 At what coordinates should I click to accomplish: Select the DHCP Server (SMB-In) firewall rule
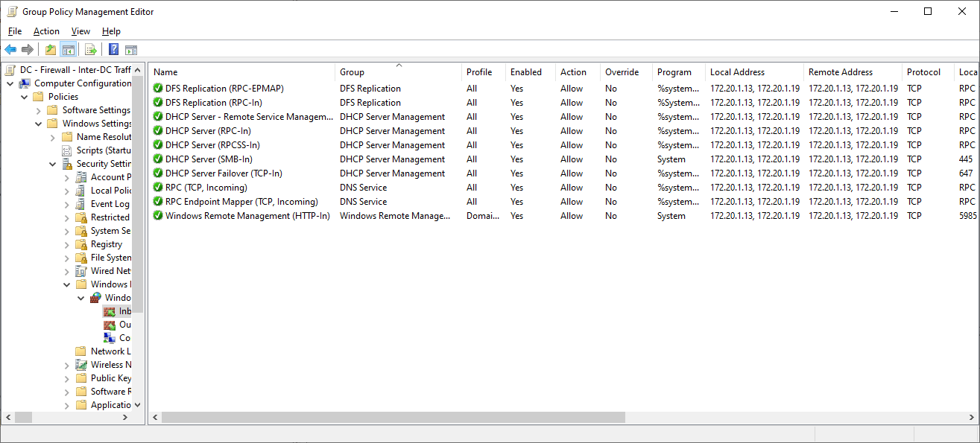coord(209,159)
